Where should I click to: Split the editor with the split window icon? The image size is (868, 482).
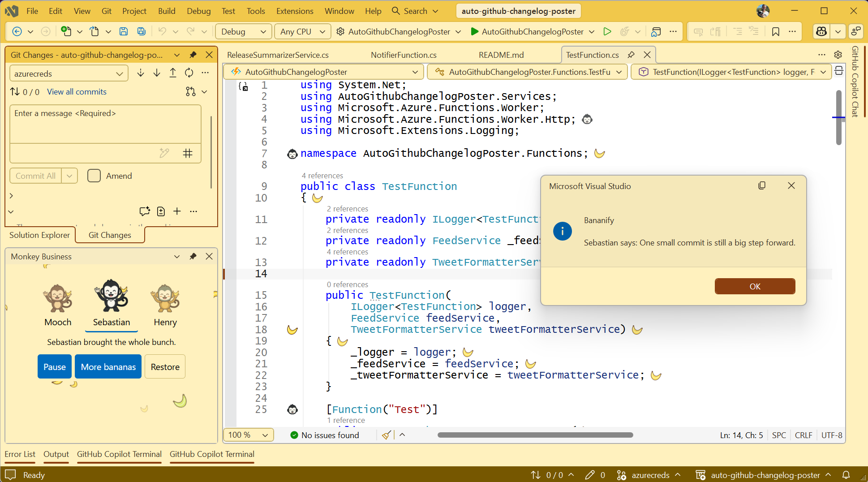(839, 71)
